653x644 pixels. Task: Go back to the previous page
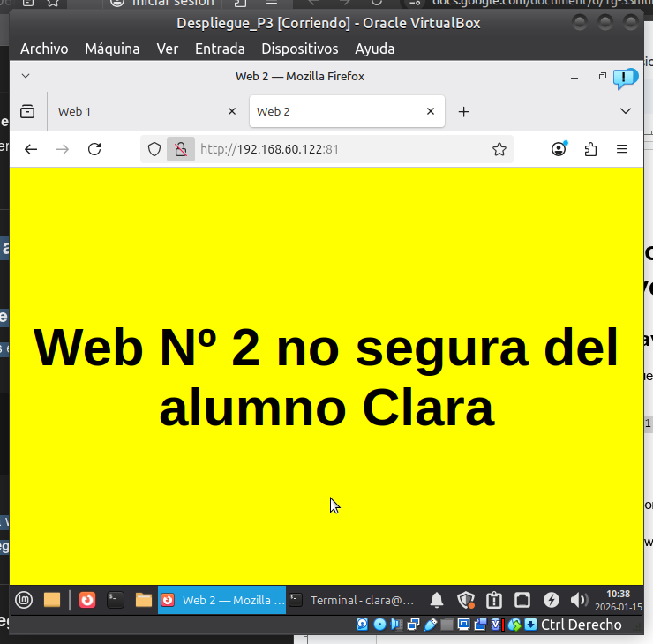[31, 149]
